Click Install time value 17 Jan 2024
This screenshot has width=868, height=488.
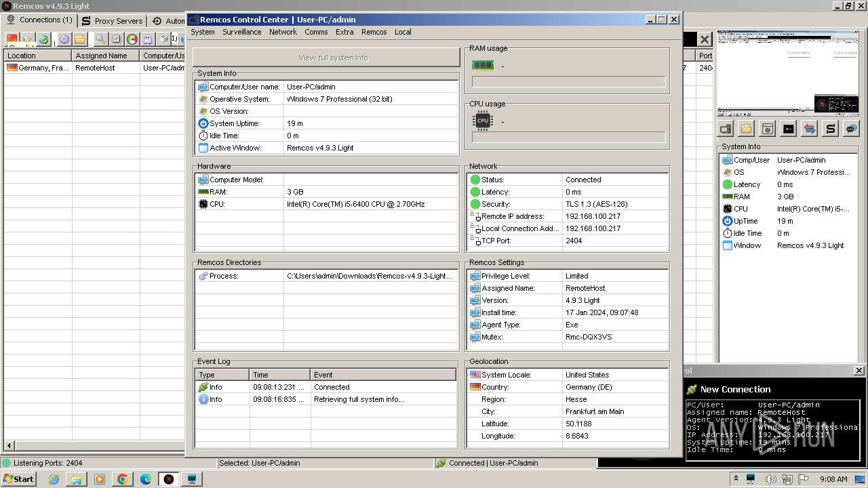602,312
